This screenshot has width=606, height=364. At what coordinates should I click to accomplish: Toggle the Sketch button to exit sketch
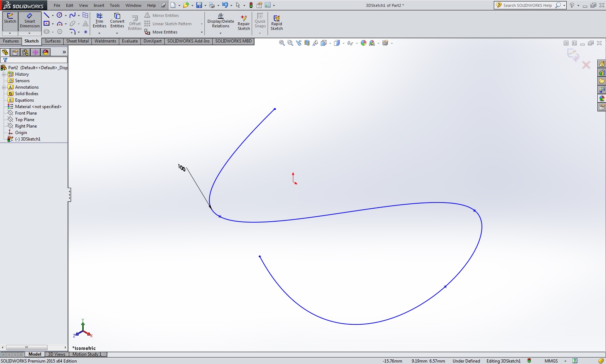pos(10,19)
